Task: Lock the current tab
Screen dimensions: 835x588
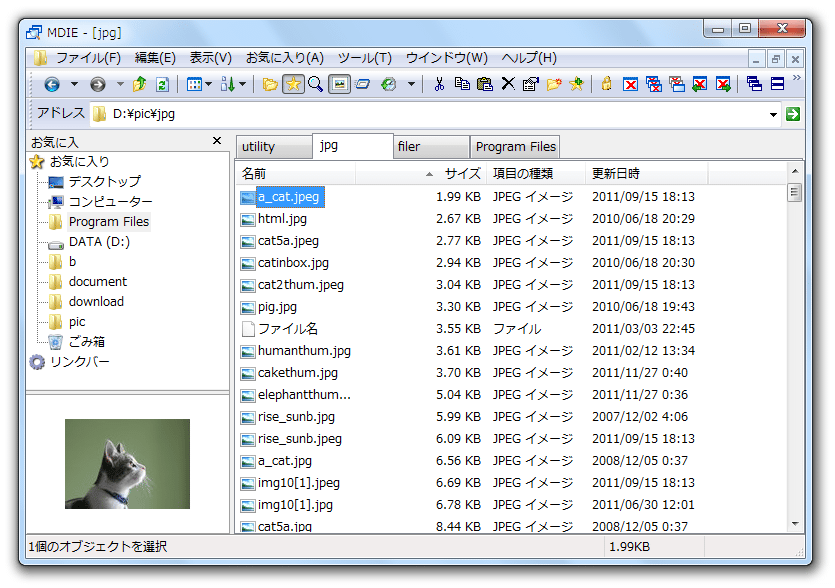Action: coord(607,84)
